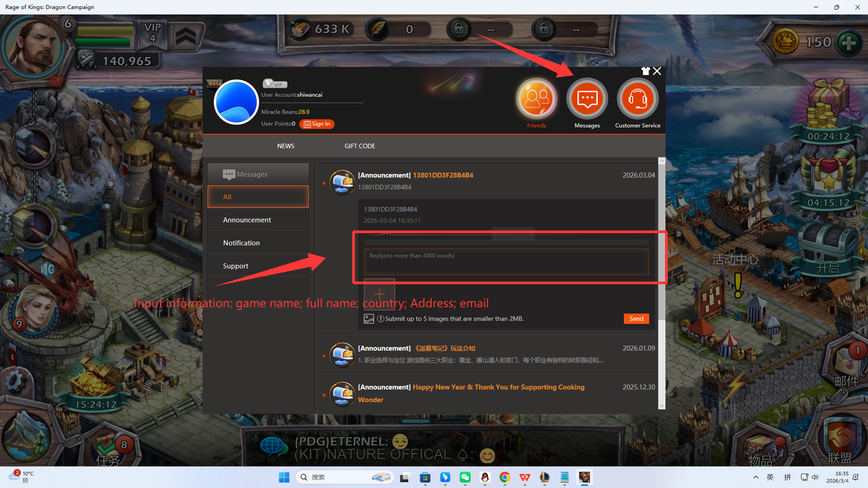Viewport: 868px width, 488px height.
Task: Expand the VIP 4 chevron arrow
Action: [186, 37]
